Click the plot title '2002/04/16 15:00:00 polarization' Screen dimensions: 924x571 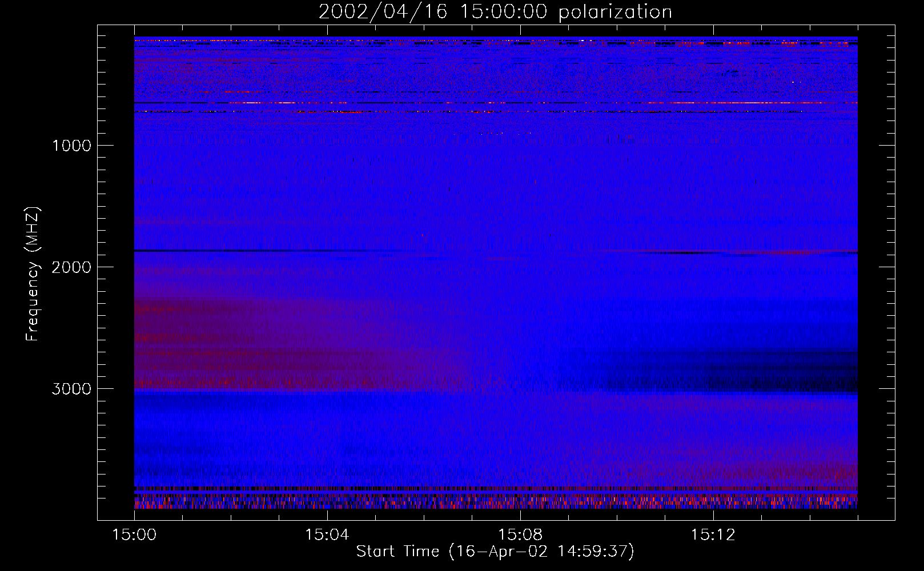pyautogui.click(x=495, y=12)
